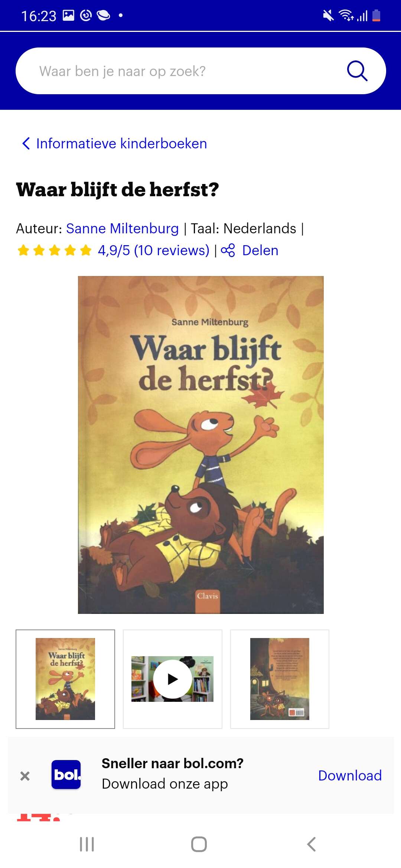The width and height of the screenshot is (401, 868).
Task: Open Android recent apps button
Action: coord(87,844)
